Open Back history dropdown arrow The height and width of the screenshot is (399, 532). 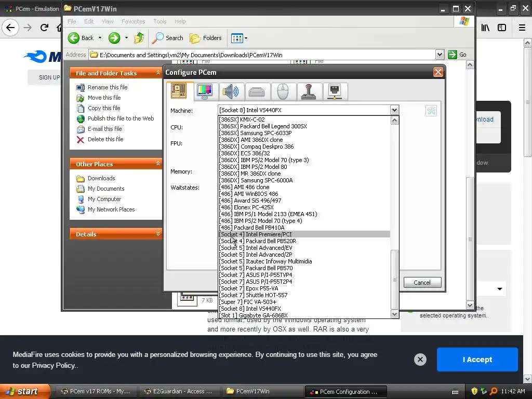click(x=100, y=38)
